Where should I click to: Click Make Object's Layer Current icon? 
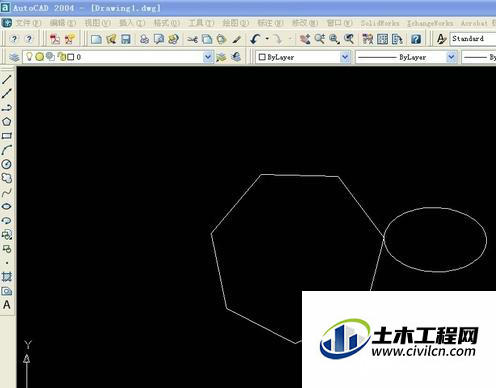tap(221, 57)
